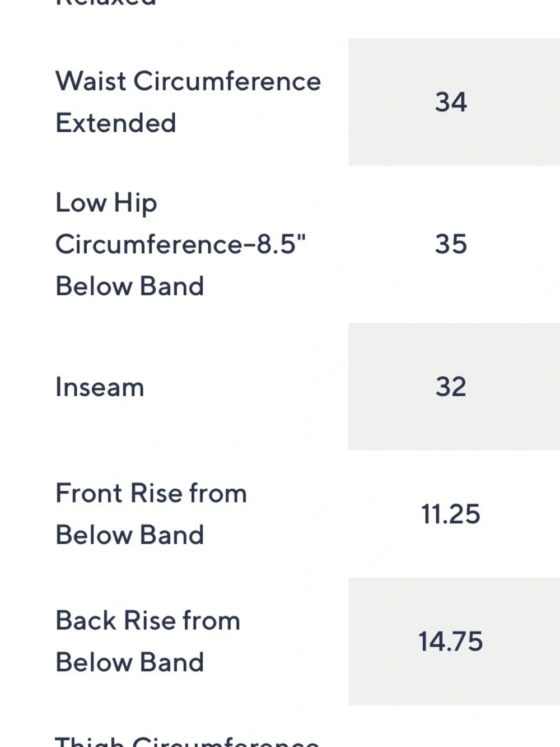Tap the 14.75 measurement value
Screen dimensions: 560x747
tap(451, 641)
